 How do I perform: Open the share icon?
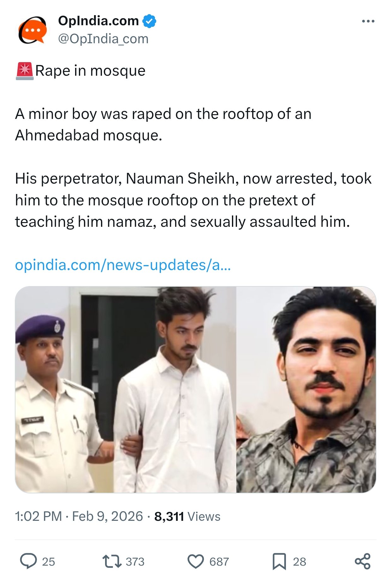(x=363, y=561)
